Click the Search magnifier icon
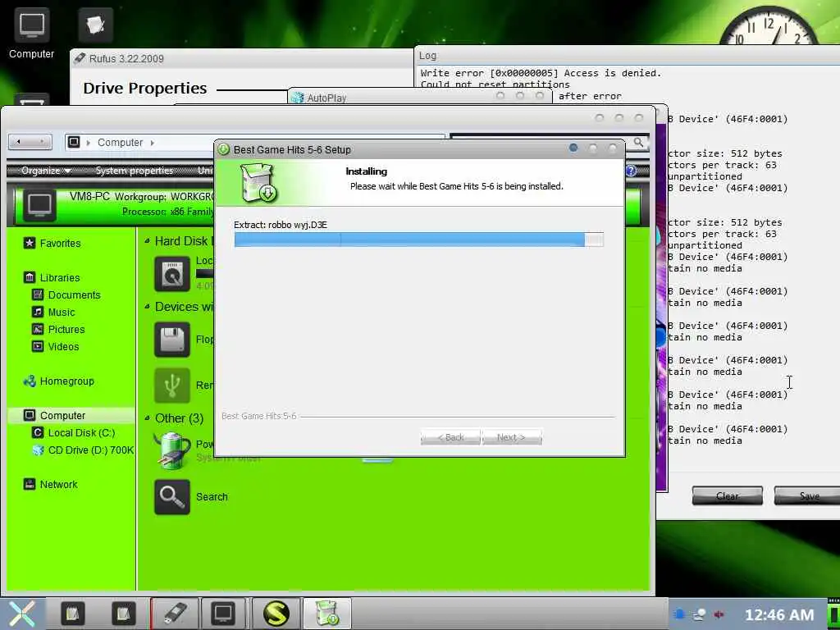Viewport: 840px width, 630px height. [x=172, y=497]
